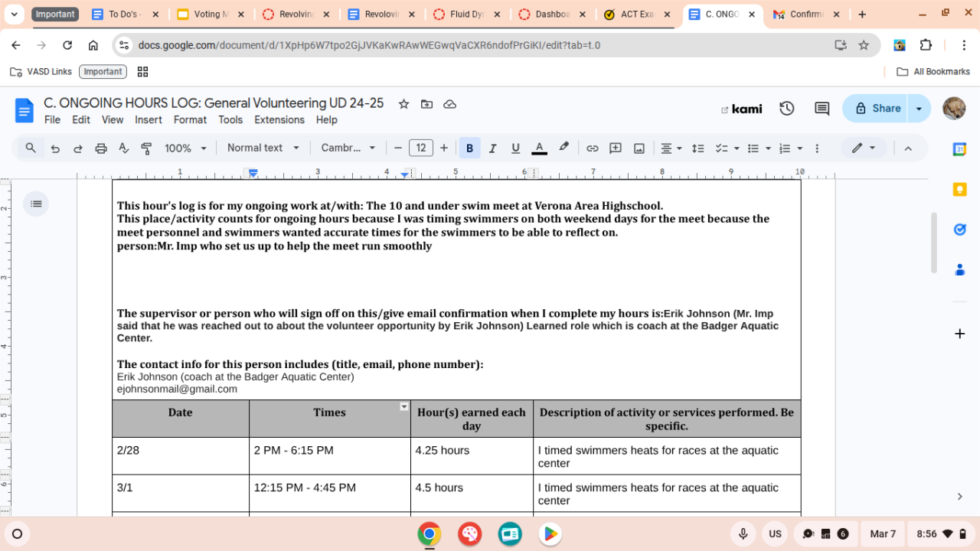Run spelling and grammar check
The image size is (980, 551).
point(124,148)
